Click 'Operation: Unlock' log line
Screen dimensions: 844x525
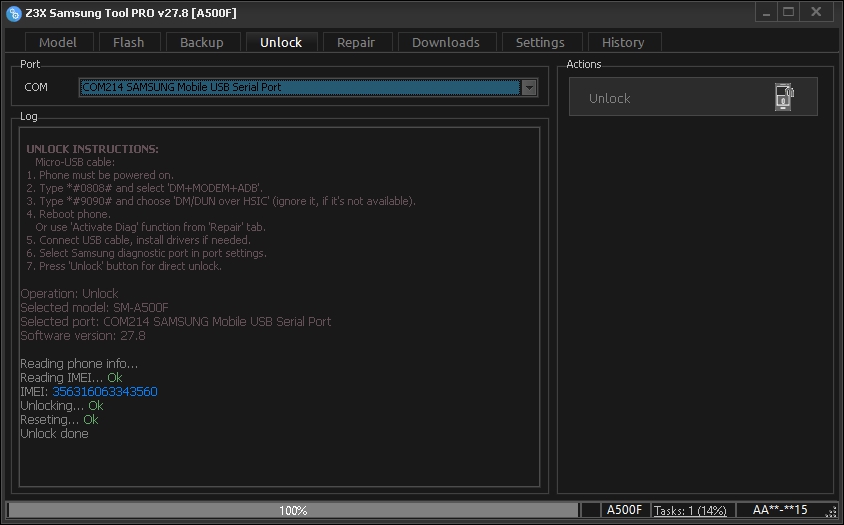(x=69, y=293)
